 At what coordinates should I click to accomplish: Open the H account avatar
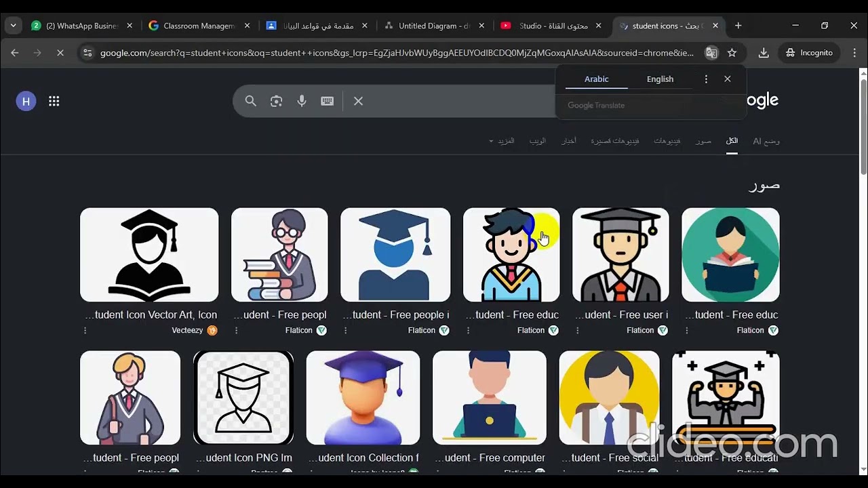pos(26,102)
